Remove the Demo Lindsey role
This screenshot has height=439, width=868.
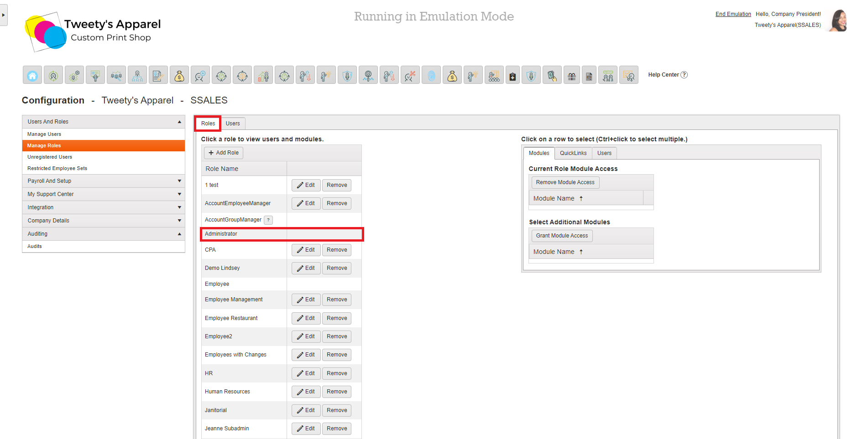[x=337, y=268]
